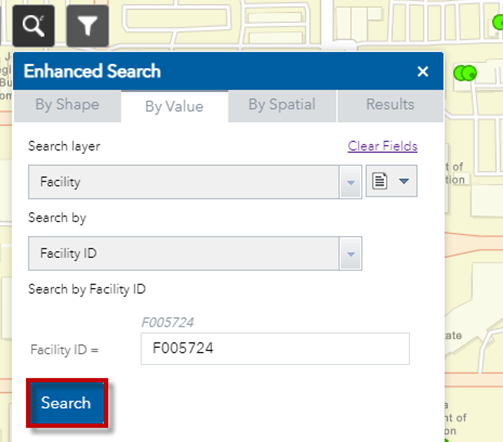Select the By Value tab
Screen dimensions: 503x442
174,106
